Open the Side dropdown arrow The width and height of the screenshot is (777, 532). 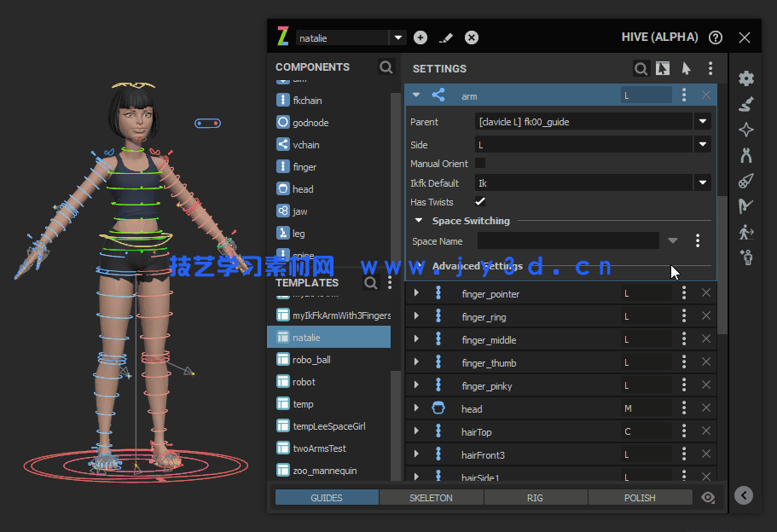tap(703, 144)
